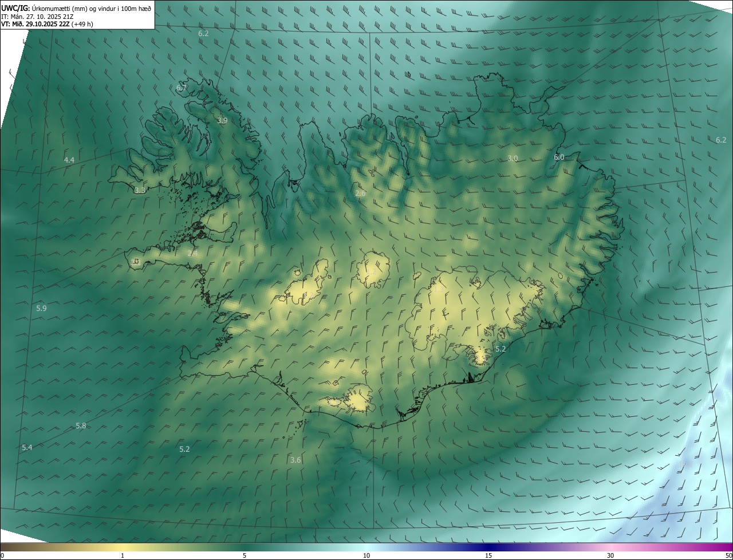733x560 pixels.
Task: Click the '5' tick on the color scale
Action: tap(245, 555)
